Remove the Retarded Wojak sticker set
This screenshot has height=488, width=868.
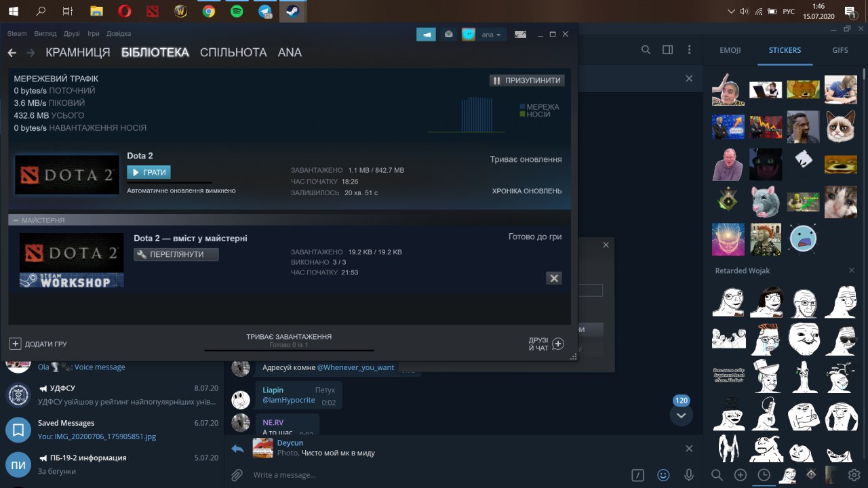852,271
